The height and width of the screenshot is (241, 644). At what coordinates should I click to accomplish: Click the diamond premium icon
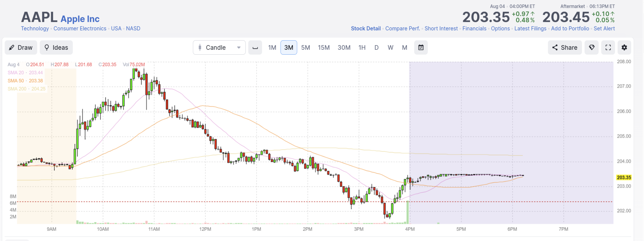(x=591, y=47)
